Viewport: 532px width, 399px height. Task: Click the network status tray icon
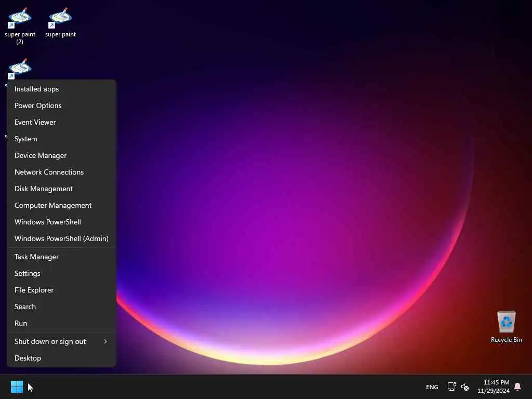[x=451, y=387]
